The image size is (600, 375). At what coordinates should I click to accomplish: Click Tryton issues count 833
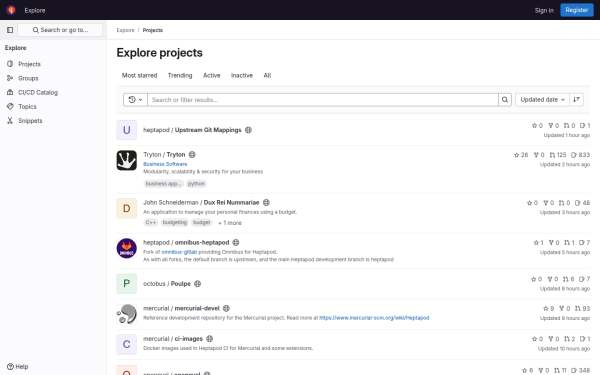[580, 155]
